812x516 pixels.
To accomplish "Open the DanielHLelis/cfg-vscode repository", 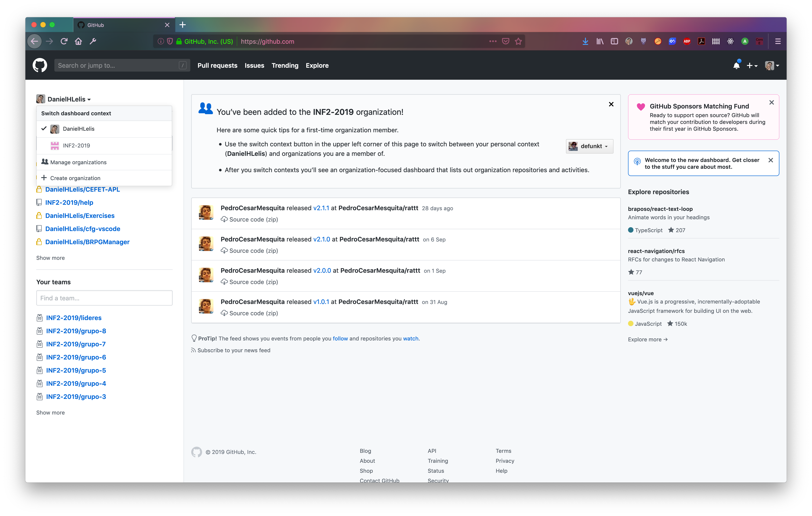I will (x=83, y=229).
